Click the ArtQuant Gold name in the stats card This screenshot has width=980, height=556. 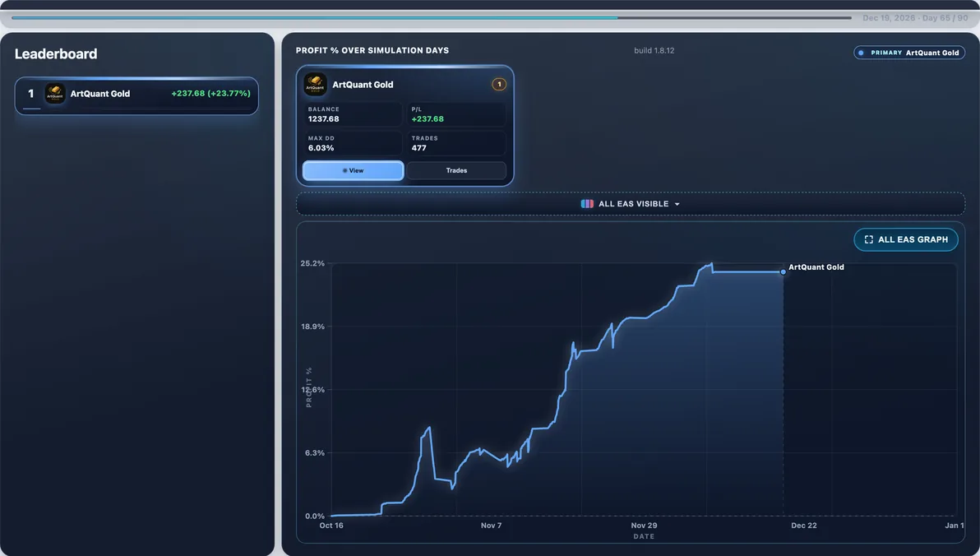click(363, 85)
